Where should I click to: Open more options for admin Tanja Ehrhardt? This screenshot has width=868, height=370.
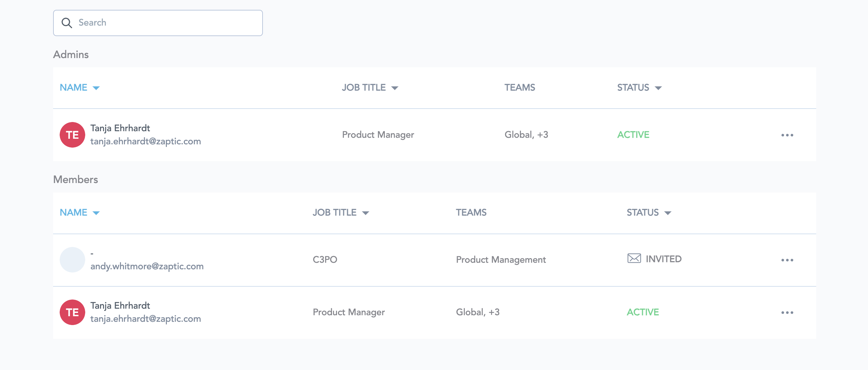pyautogui.click(x=787, y=135)
